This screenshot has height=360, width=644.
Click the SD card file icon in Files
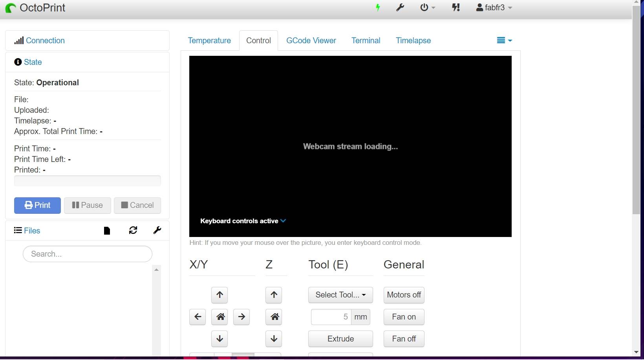107,231
